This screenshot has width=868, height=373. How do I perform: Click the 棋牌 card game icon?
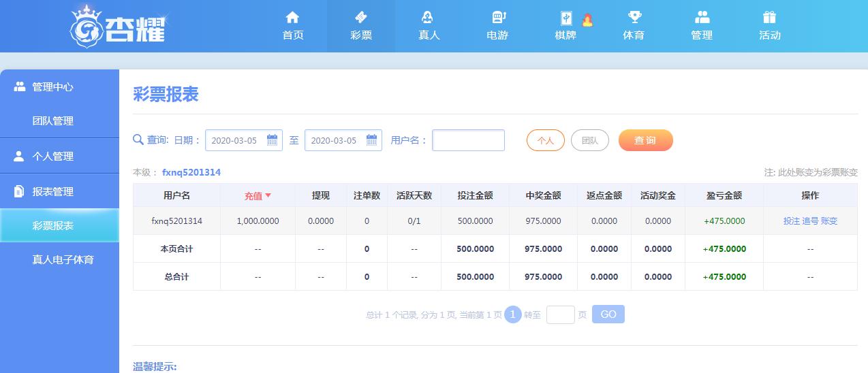pos(566,18)
